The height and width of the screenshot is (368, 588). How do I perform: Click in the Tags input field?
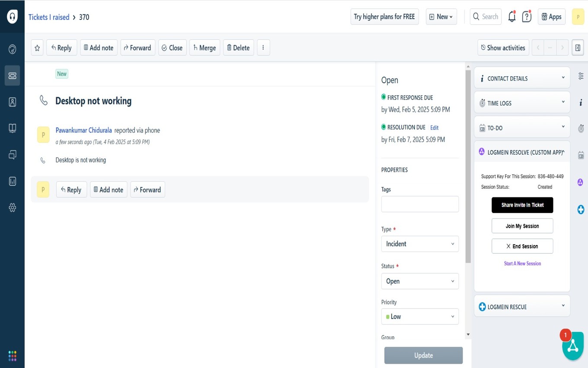tap(419, 204)
